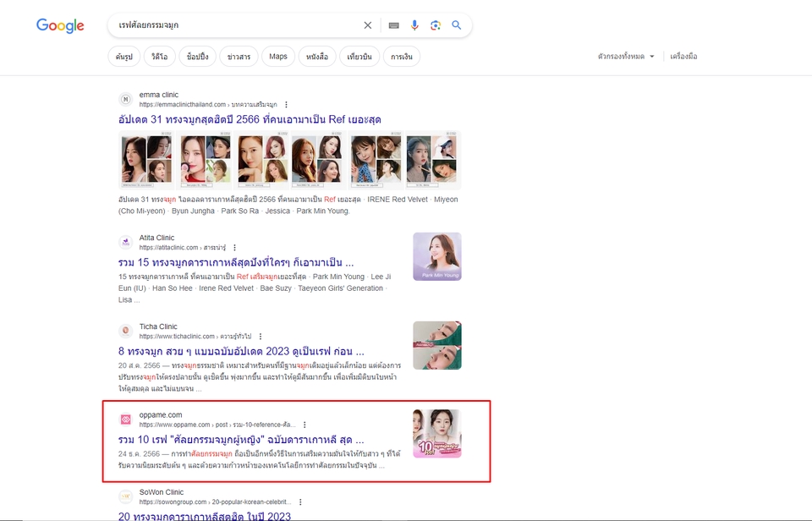
Task: Click the Park Min Young thumbnail of Atita Clinic result
Action: click(x=437, y=256)
